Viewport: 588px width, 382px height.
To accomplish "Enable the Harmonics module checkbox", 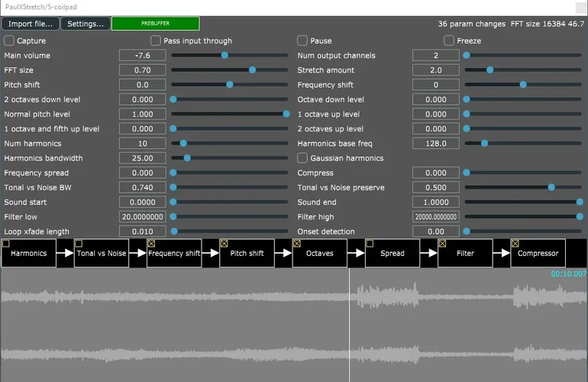I will [x=6, y=243].
